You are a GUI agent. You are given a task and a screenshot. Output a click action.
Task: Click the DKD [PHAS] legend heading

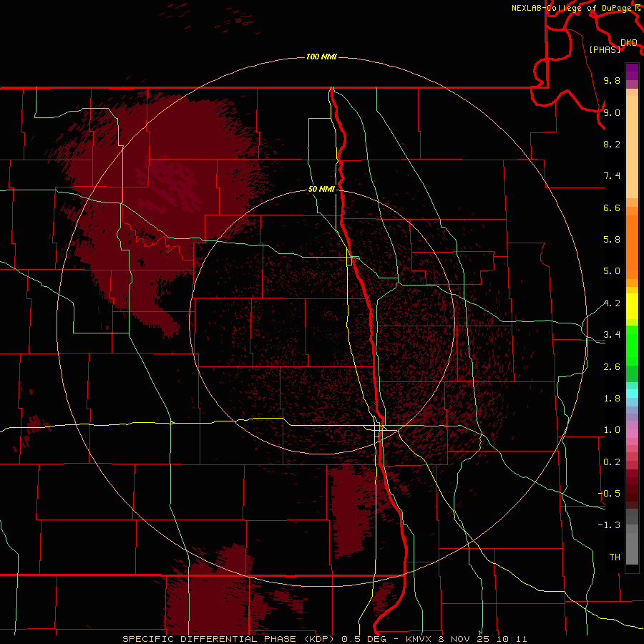tap(613, 46)
